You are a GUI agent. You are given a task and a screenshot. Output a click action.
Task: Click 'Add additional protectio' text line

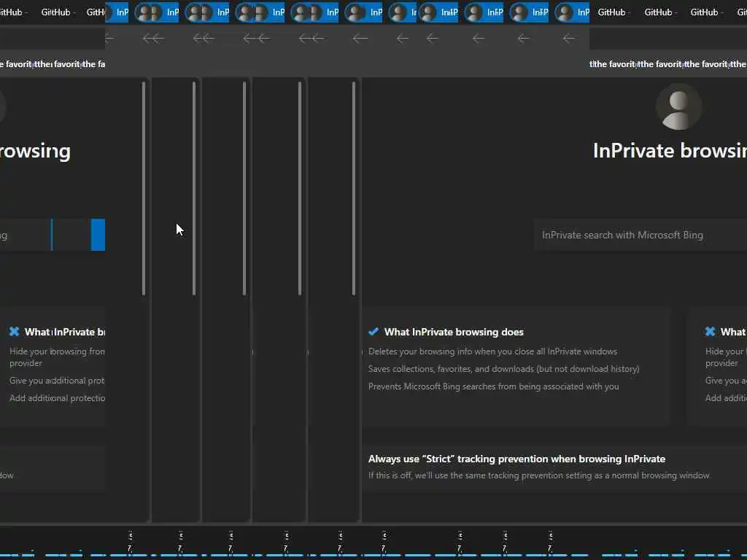(x=57, y=398)
